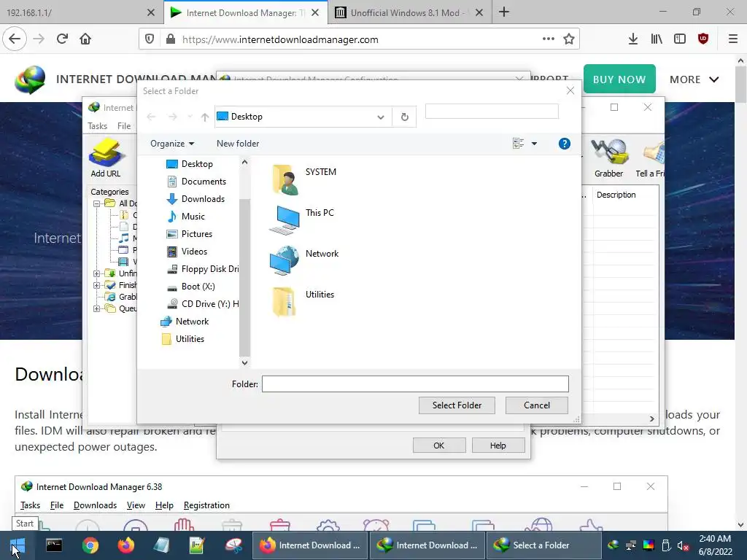Go to Firefox home page
The image size is (747, 560).
pyautogui.click(x=85, y=39)
